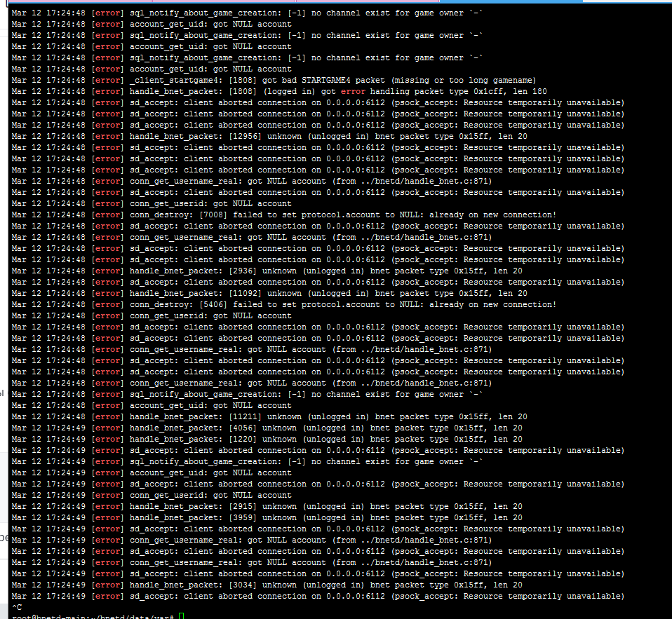Select the account_get_uid line stamped 17:24:49
The image size is (672, 619).
(152, 473)
